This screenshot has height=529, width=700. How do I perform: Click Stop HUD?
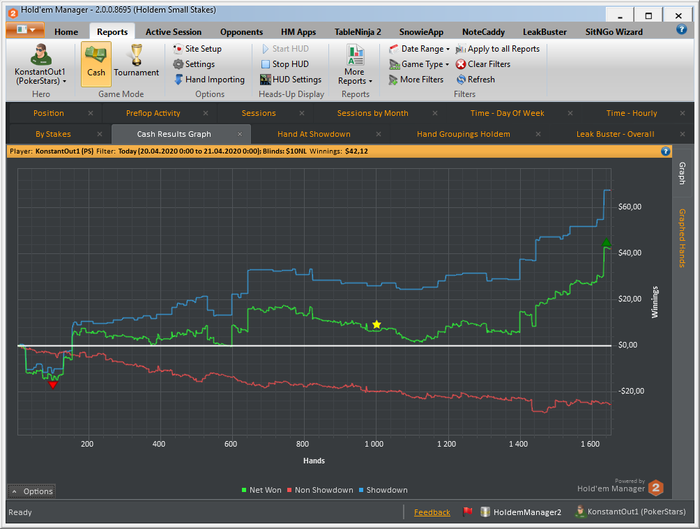(285, 64)
